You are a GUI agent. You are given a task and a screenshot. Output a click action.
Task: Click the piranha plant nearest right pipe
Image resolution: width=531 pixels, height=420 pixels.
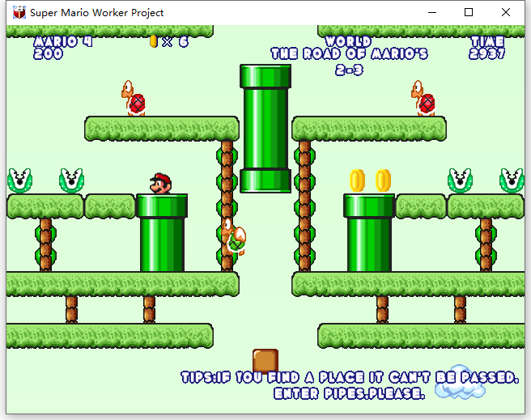tap(460, 180)
